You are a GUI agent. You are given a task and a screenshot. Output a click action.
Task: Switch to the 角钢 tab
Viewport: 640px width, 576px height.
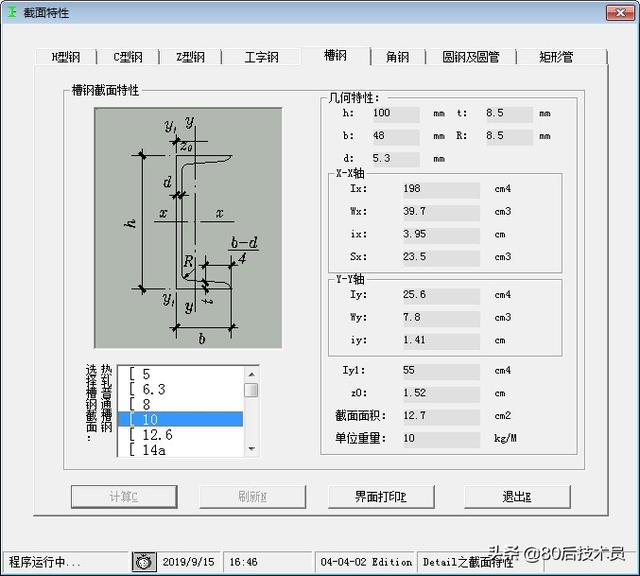[398, 57]
